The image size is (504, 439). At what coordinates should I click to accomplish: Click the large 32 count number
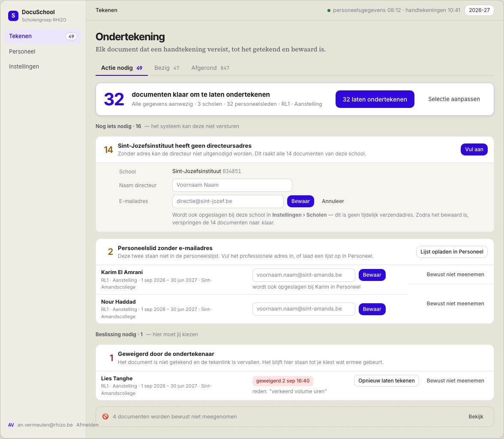(114, 99)
